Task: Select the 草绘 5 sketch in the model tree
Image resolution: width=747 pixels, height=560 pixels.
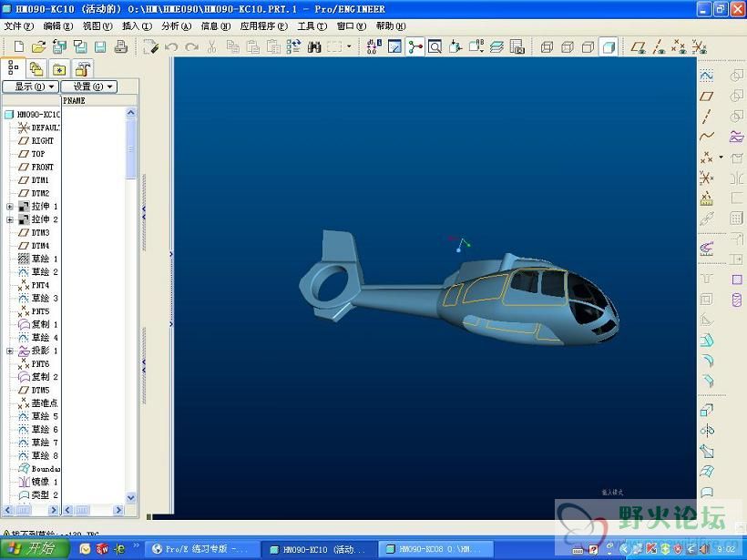Action: pyautogui.click(x=38, y=416)
